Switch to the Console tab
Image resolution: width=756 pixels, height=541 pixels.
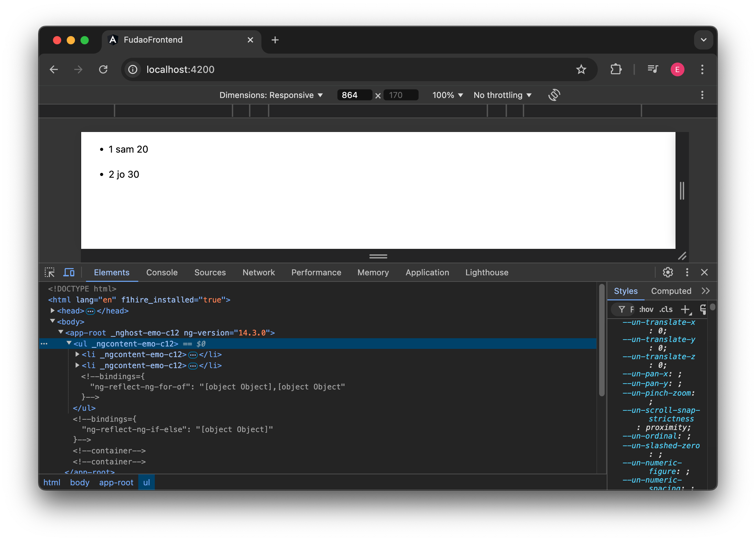click(x=162, y=272)
